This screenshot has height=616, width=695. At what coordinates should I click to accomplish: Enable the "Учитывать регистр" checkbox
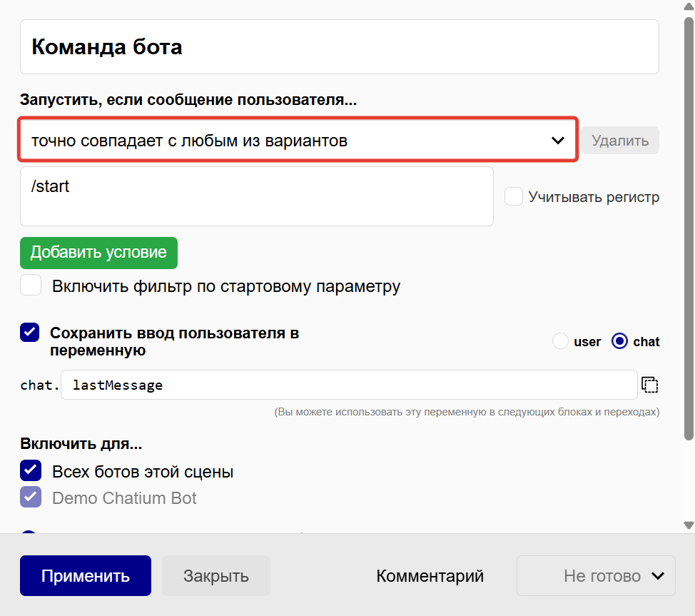[x=514, y=196]
